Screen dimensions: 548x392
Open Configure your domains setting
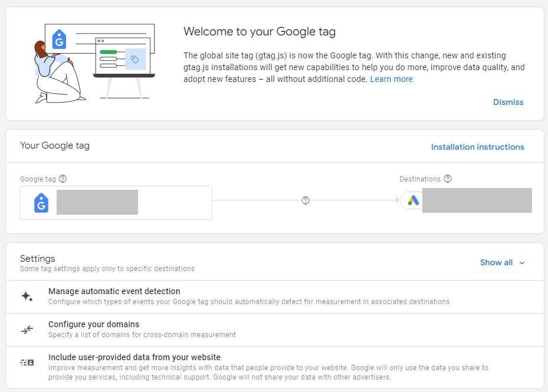coord(94,324)
